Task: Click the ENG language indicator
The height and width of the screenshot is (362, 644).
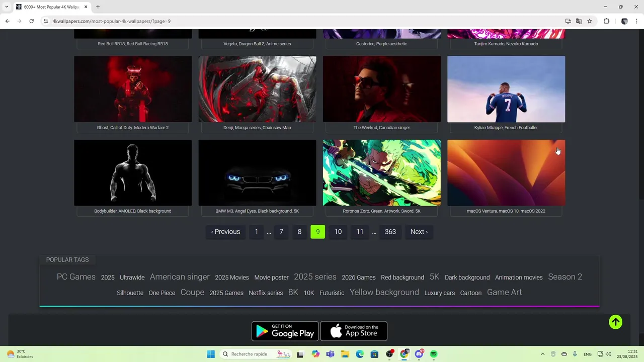Action: pos(588,354)
